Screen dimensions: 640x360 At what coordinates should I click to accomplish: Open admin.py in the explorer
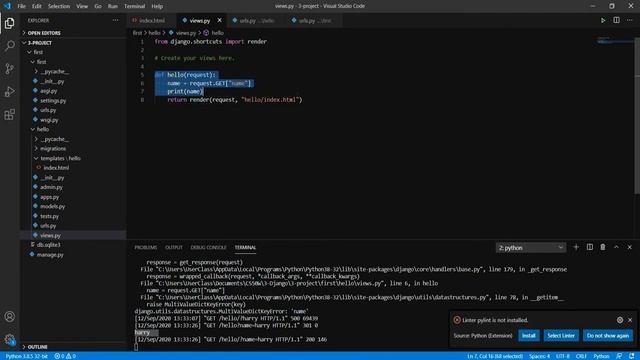tap(51, 187)
